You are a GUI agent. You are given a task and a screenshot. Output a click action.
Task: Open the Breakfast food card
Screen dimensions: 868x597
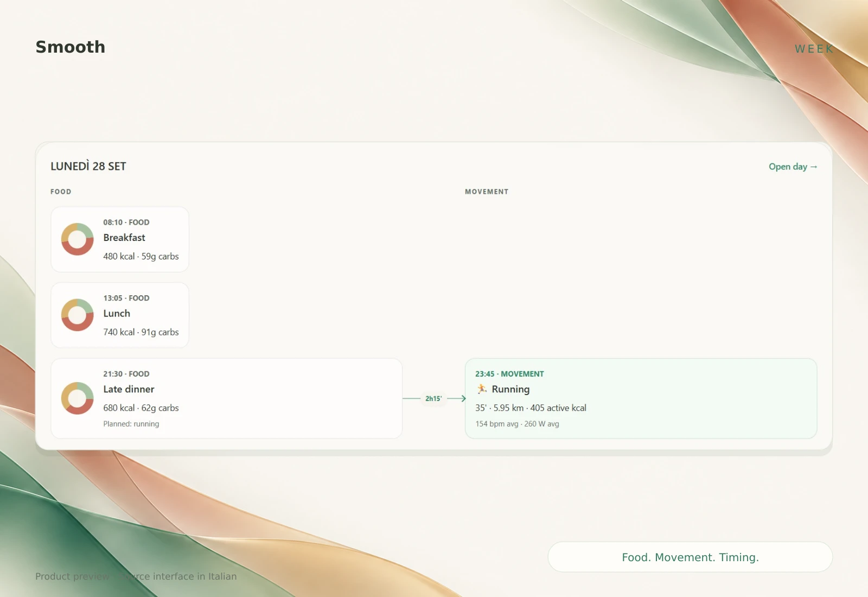pos(120,239)
